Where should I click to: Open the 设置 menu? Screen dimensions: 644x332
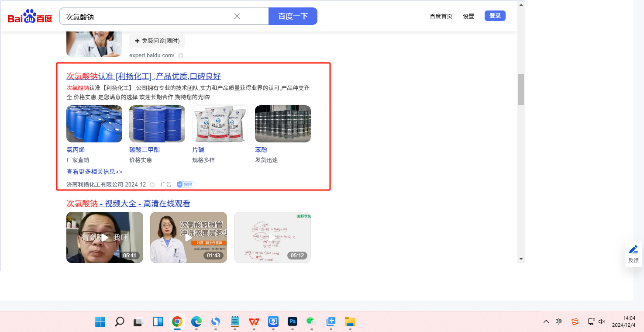click(468, 17)
